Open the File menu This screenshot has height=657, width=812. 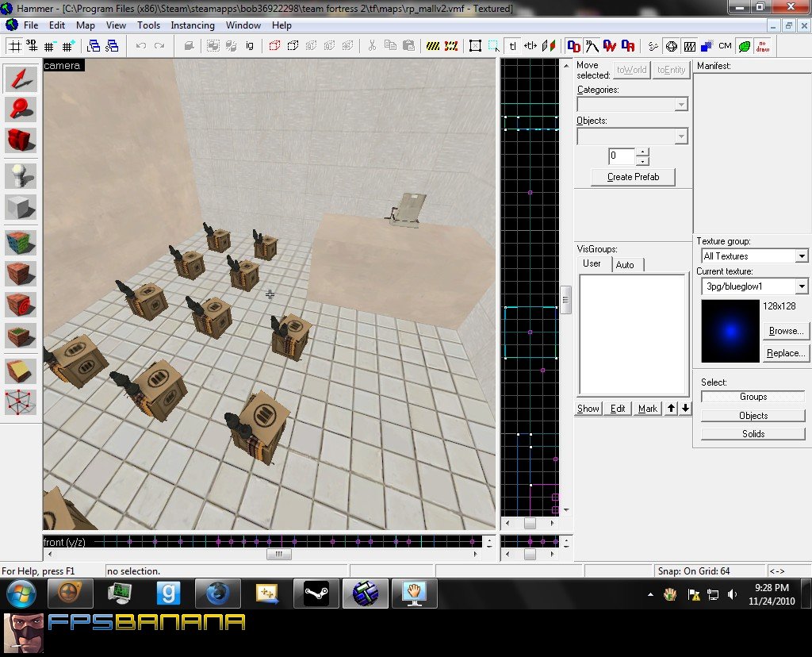pos(31,25)
